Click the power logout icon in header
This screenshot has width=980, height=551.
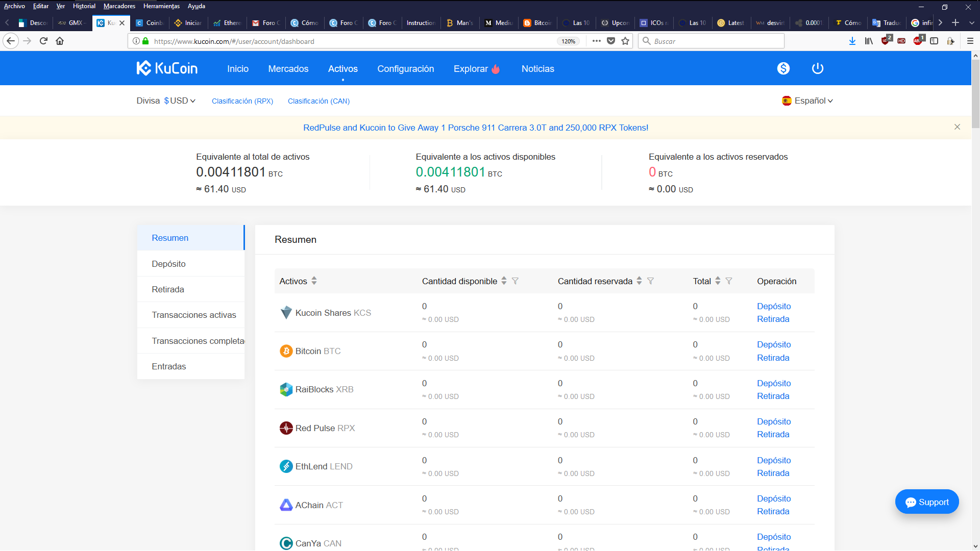[x=817, y=68]
